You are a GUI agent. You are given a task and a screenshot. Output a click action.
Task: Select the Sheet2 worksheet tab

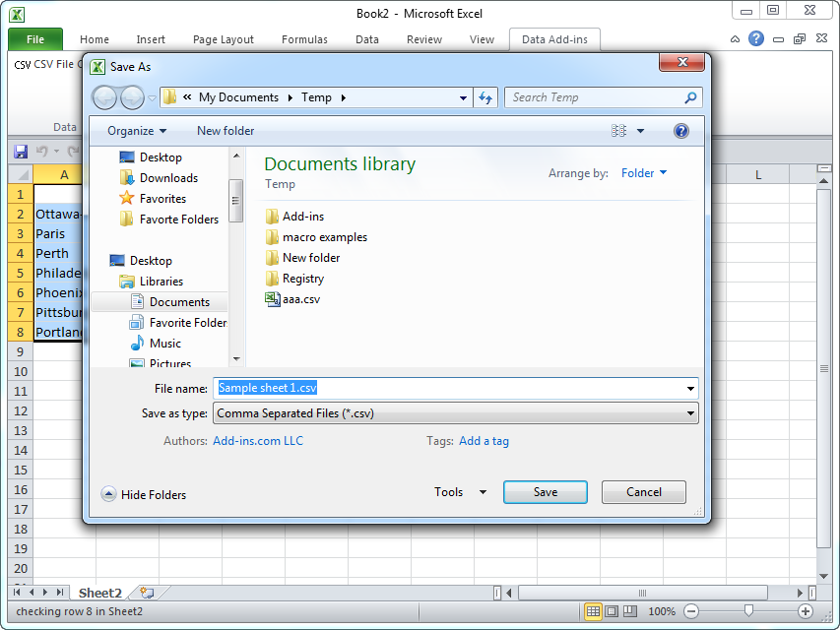coord(100,593)
